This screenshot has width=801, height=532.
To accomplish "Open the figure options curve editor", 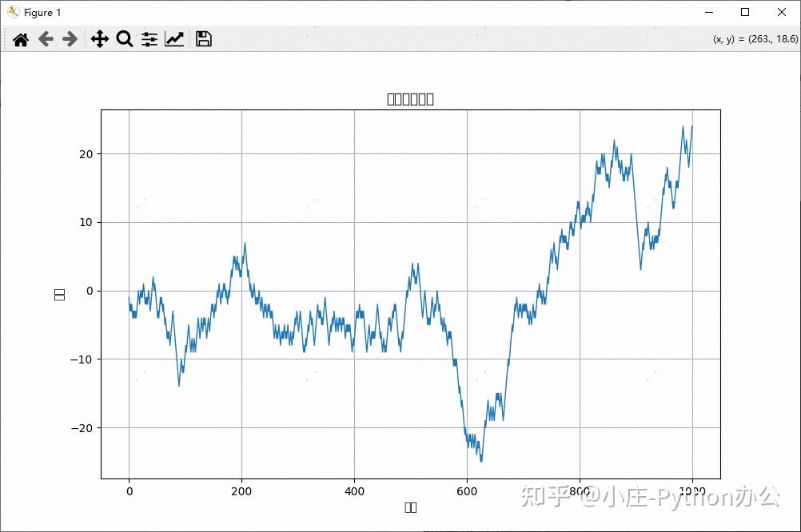I will pos(174,38).
